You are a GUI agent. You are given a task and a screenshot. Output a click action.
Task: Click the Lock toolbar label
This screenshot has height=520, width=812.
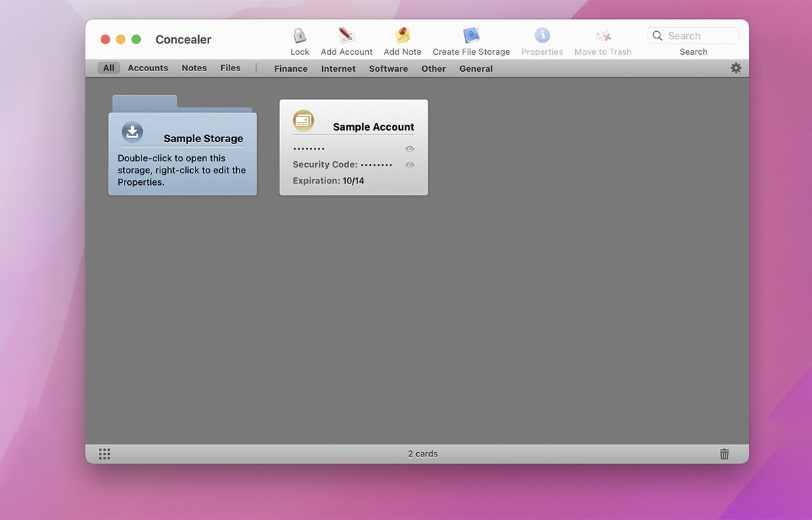pos(300,52)
